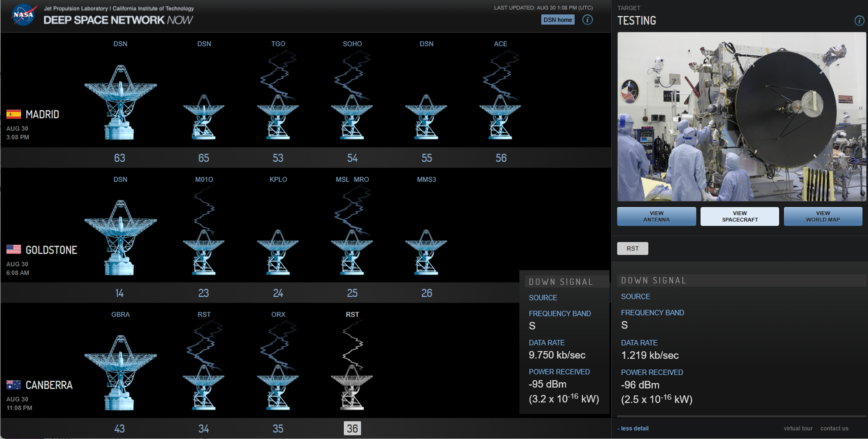The width and height of the screenshot is (868, 439).
Task: Click the Last Updated timestamp
Action: click(543, 8)
